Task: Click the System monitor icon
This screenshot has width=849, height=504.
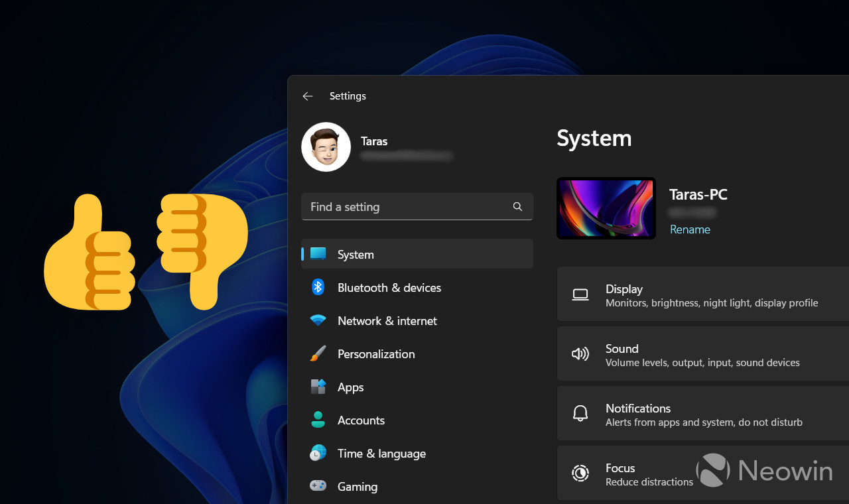Action: point(318,253)
